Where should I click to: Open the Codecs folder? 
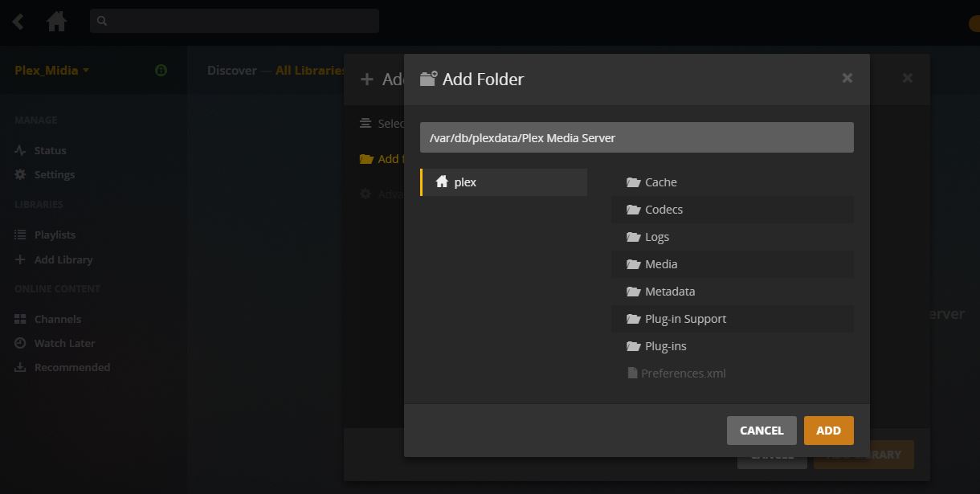[733, 210]
